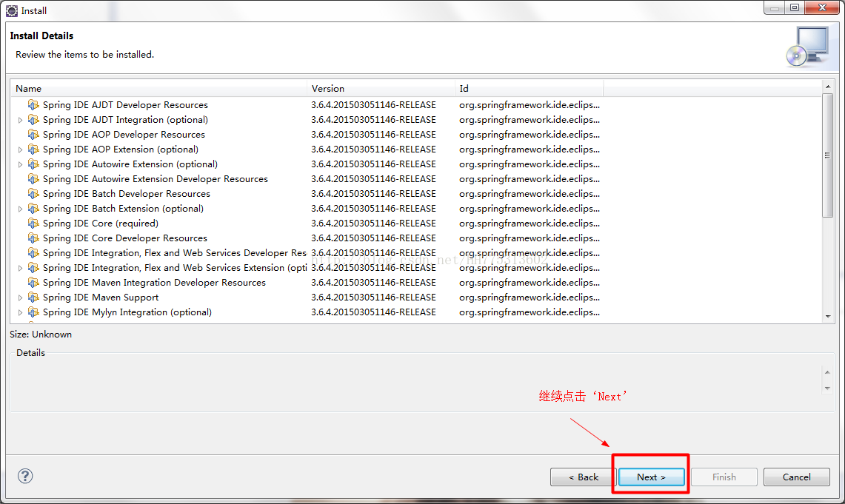This screenshot has width=845, height=504.
Task: Click the Spring IDE Batch Extension feature icon
Action: tap(33, 209)
